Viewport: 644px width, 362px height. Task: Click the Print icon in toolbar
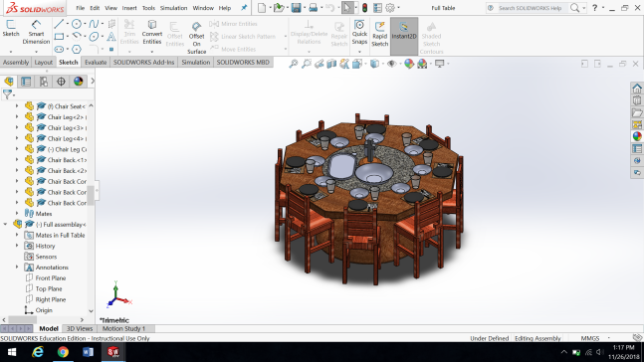click(x=313, y=7)
